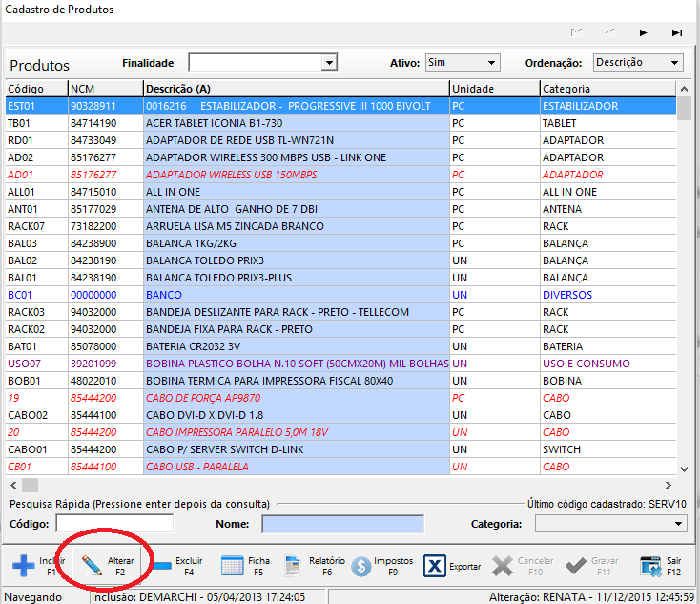Select ARRUELA LISA M5 ZINCADA BRANCO row
700x604 pixels.
point(341,226)
